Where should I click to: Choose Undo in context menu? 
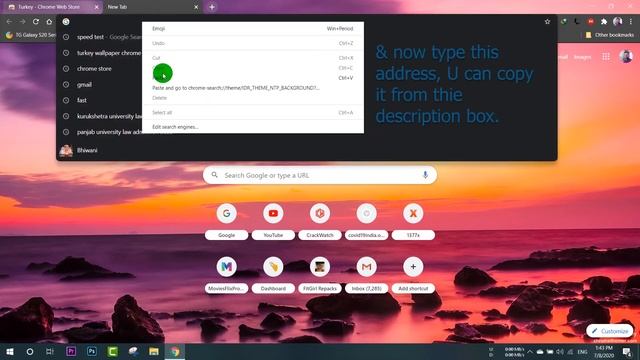click(x=253, y=43)
